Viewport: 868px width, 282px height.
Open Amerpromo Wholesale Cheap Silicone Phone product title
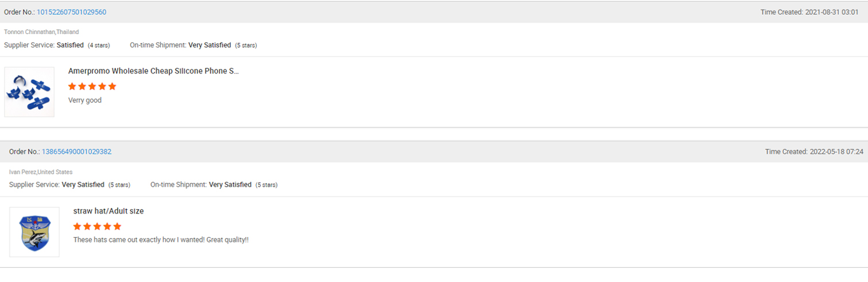[x=153, y=71]
